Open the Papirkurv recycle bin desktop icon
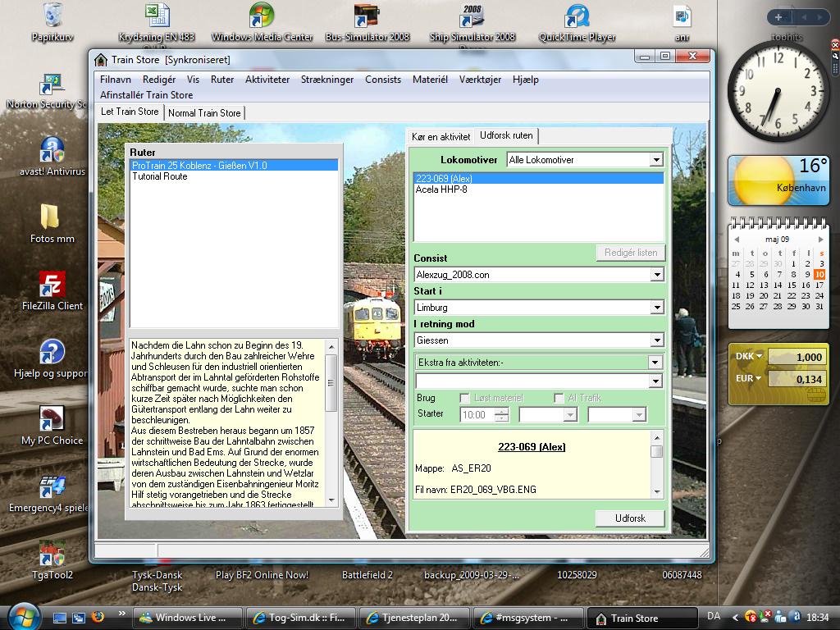This screenshot has height=630, width=840. coord(52,22)
